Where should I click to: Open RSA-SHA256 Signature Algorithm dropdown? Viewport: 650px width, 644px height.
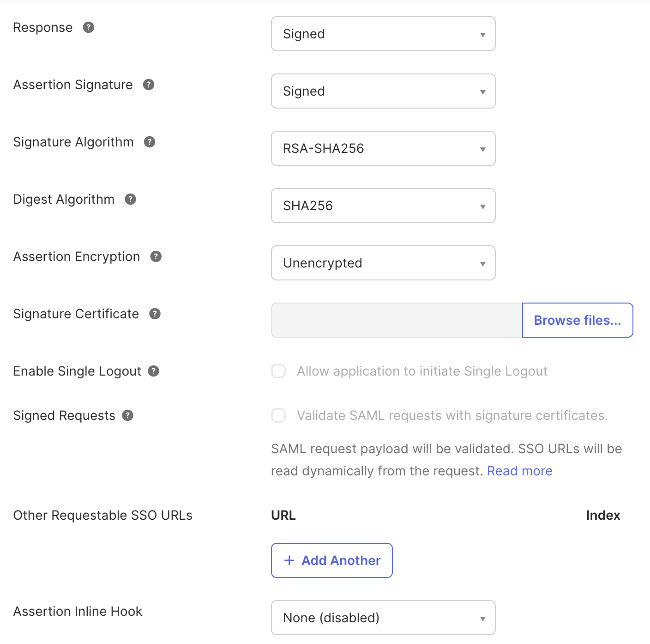pos(383,148)
